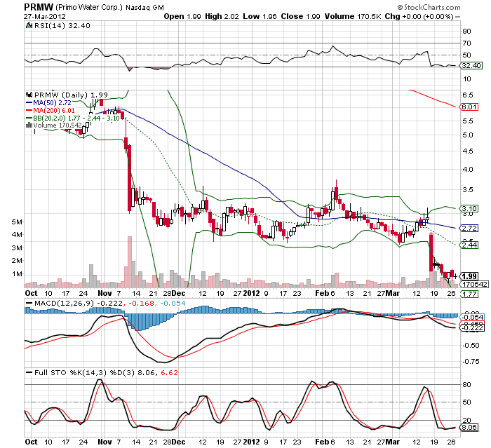This screenshot has width=491, height=448.
Task: Click the 1M volume scale label
Action: [x=17, y=274]
